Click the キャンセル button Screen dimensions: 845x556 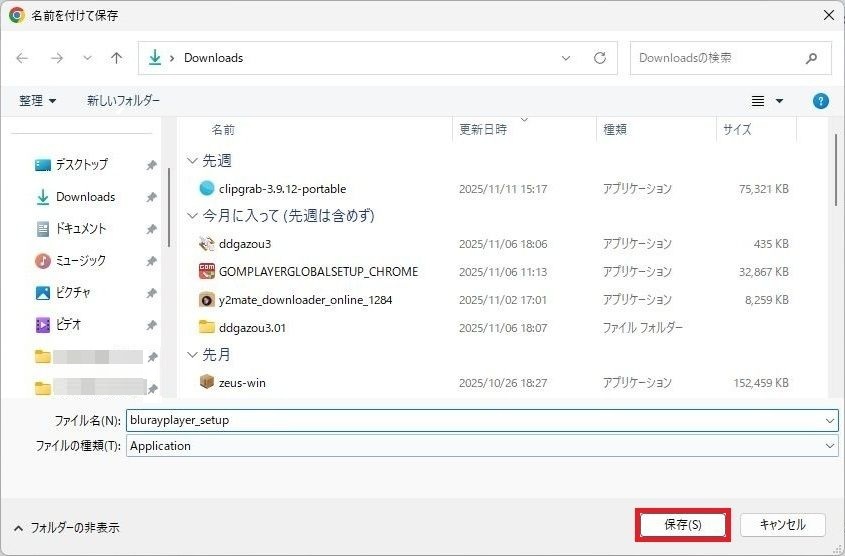pos(782,525)
